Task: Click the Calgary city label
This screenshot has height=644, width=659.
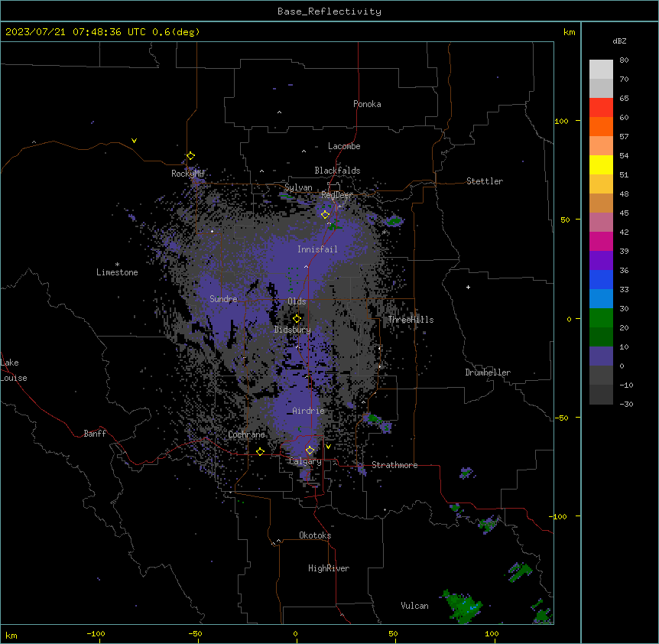Action: click(x=306, y=461)
